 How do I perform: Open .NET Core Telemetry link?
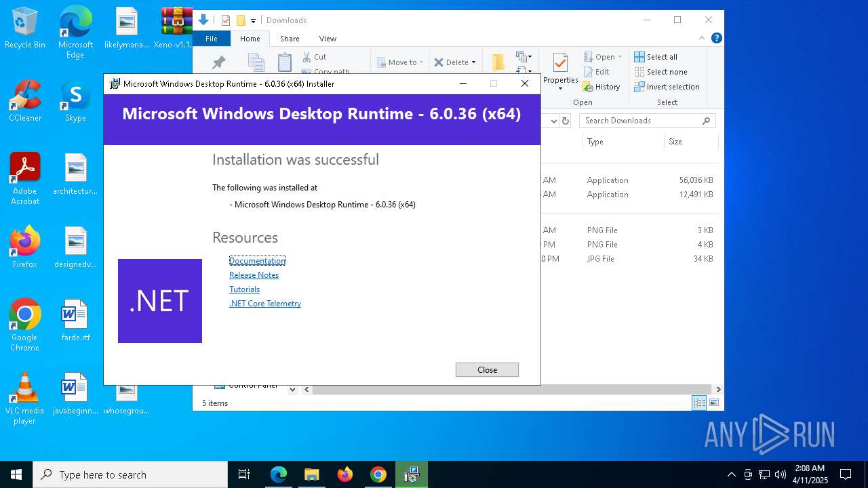coord(265,304)
